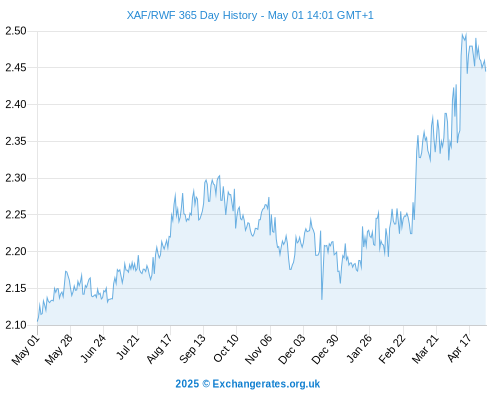Viewport: 495px width, 400px height.
Task: Click the Dec 03 x-axis label
Action: pos(291,349)
